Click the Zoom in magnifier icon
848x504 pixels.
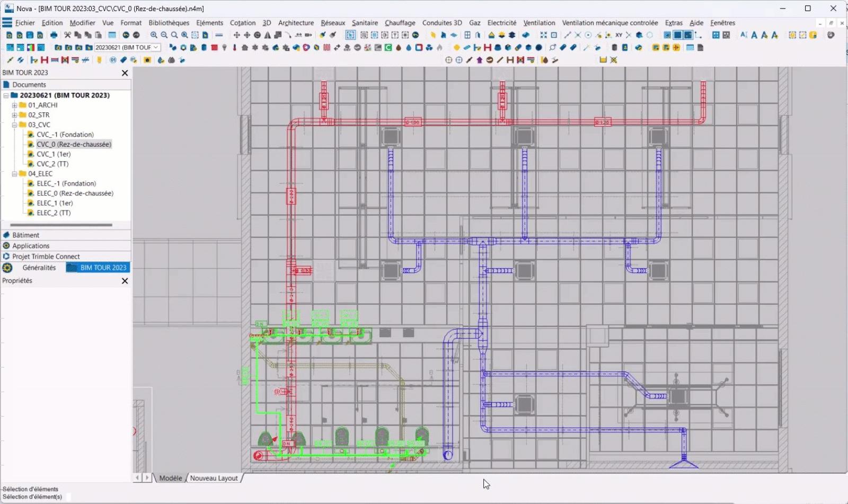pos(154,35)
